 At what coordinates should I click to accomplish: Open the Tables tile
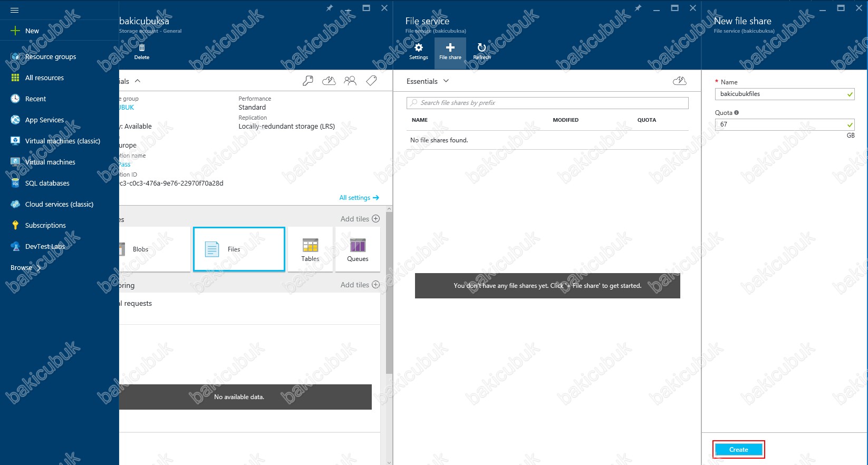310,249
